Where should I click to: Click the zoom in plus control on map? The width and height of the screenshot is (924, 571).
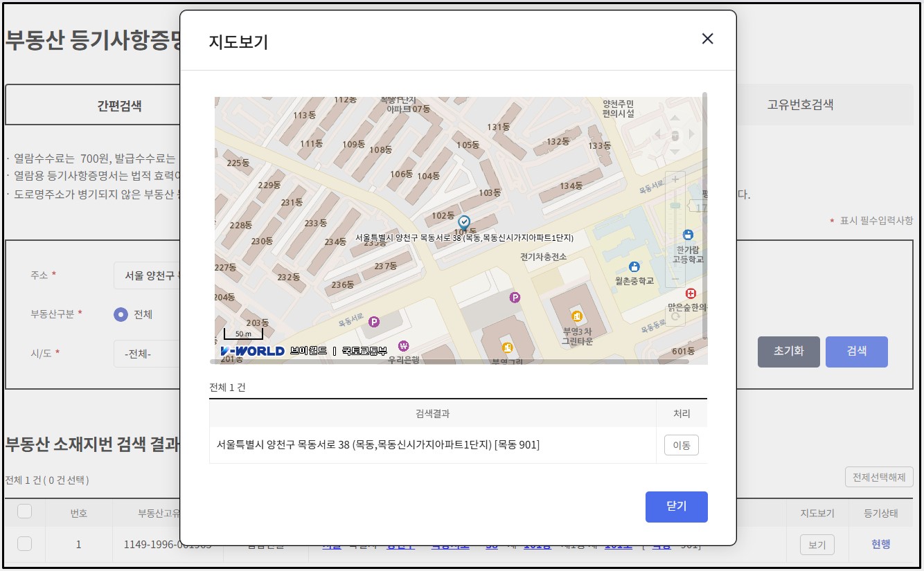click(x=676, y=179)
